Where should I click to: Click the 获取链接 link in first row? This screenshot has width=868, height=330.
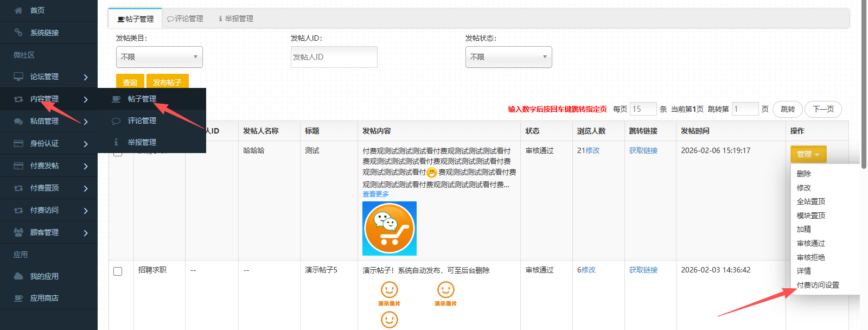coord(643,150)
